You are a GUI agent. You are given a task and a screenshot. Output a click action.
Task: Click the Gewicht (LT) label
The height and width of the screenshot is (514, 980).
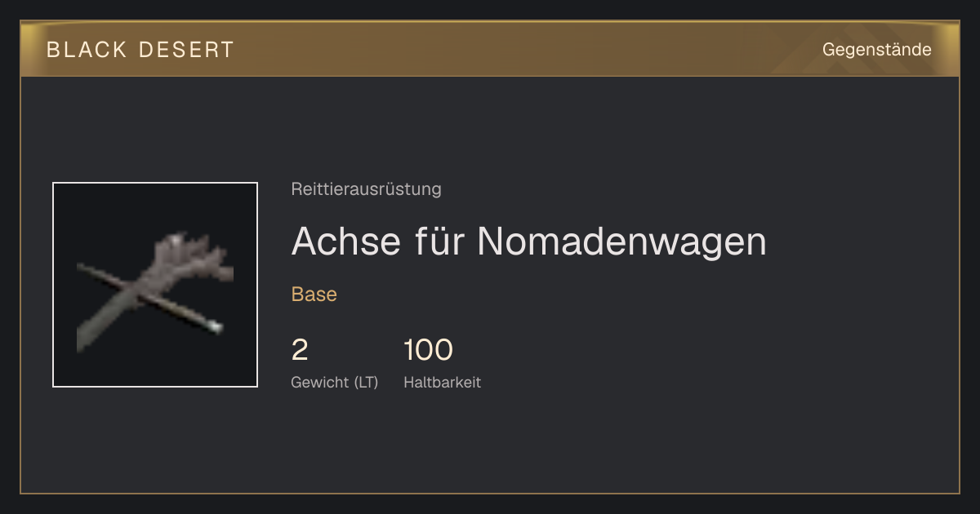tap(335, 382)
